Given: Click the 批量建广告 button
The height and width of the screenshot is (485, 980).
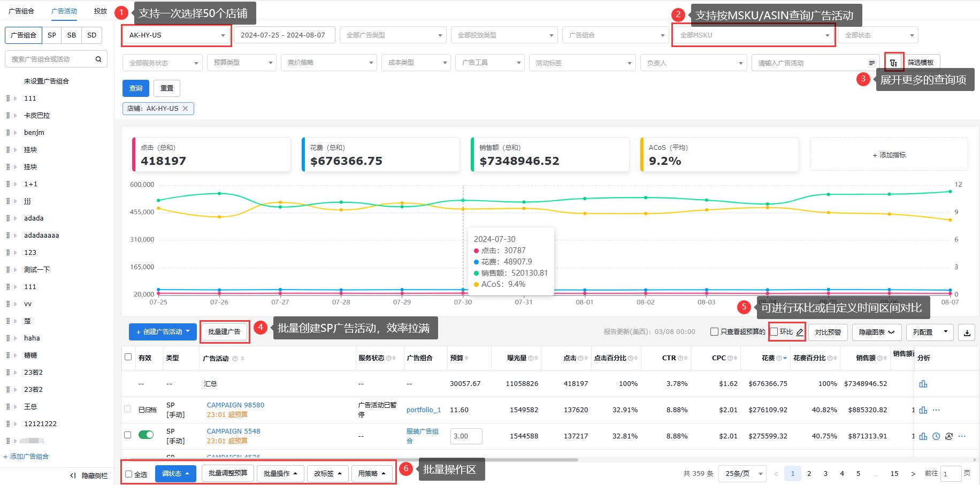Looking at the screenshot, I should tap(225, 332).
